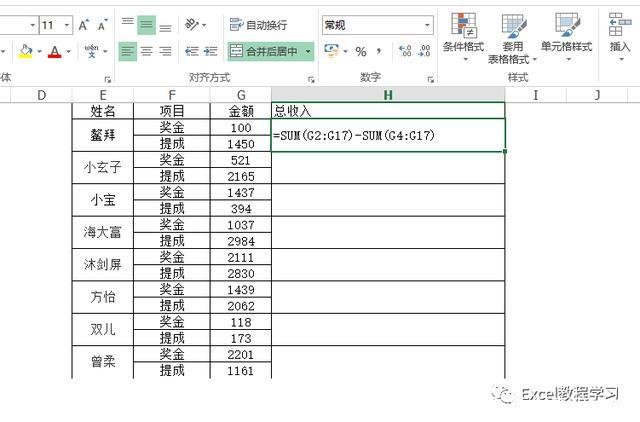The width and height of the screenshot is (640, 422).
Task: Select 奖金 cell in 方怡's row
Action: (x=172, y=289)
